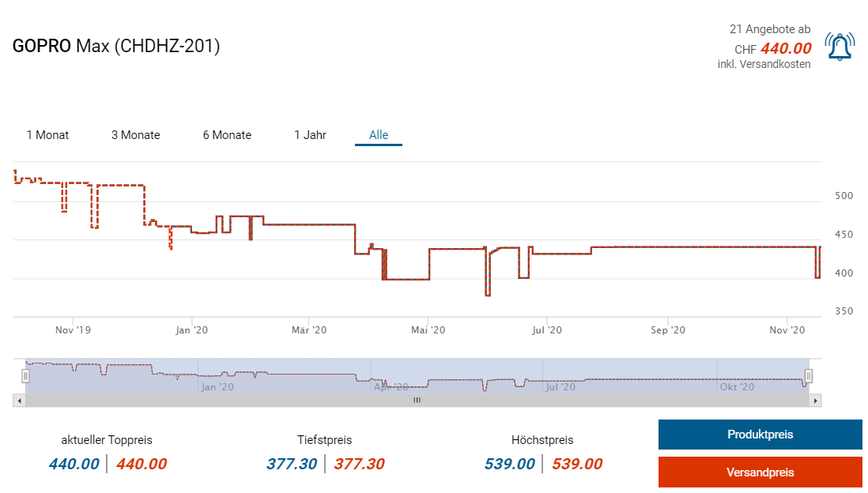Click the left navigator range handle
The image size is (868, 493).
25,375
